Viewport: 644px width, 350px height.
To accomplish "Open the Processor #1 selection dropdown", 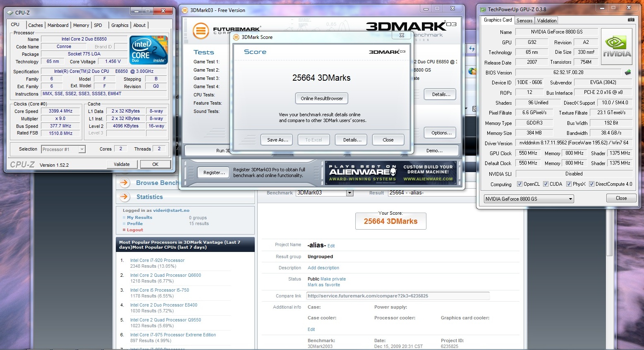I will tap(63, 149).
